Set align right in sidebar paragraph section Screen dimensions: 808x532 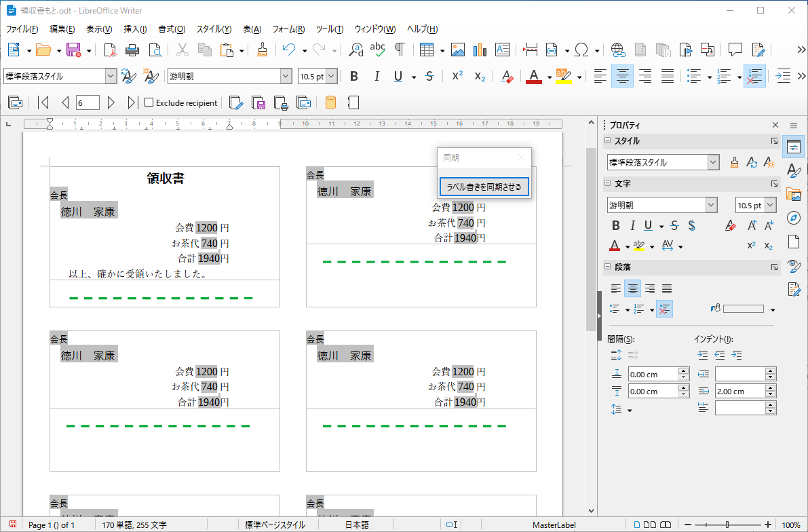coord(650,289)
